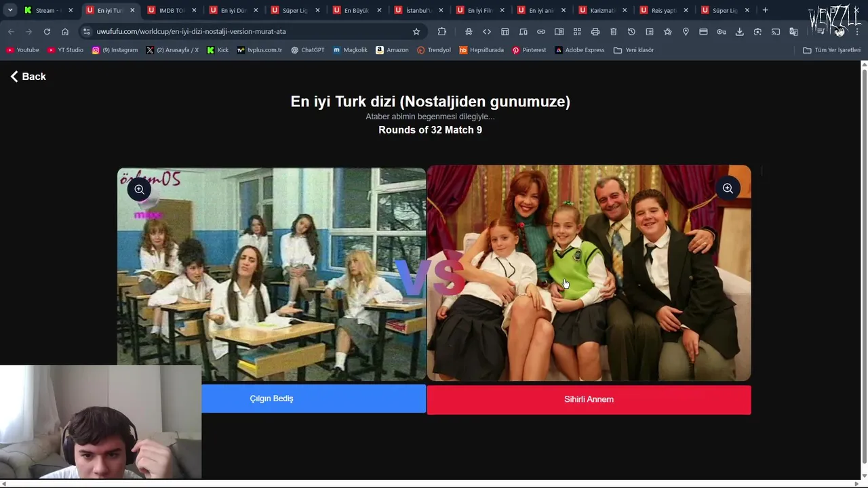Switch to the Karizmatik tab

[604, 10]
